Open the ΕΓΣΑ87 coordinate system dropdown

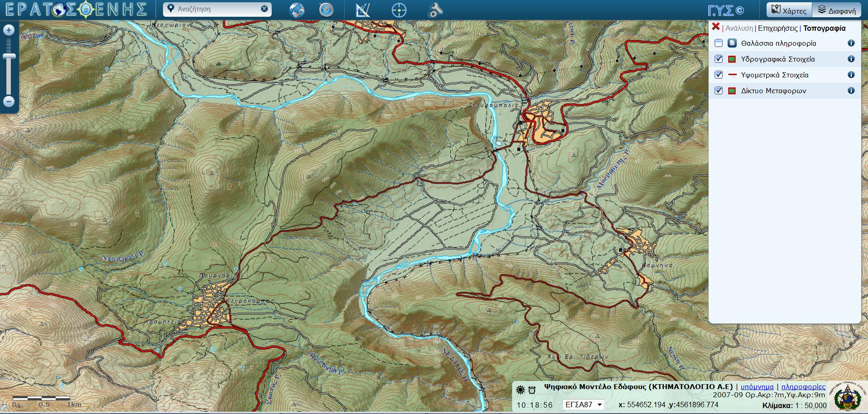584,404
